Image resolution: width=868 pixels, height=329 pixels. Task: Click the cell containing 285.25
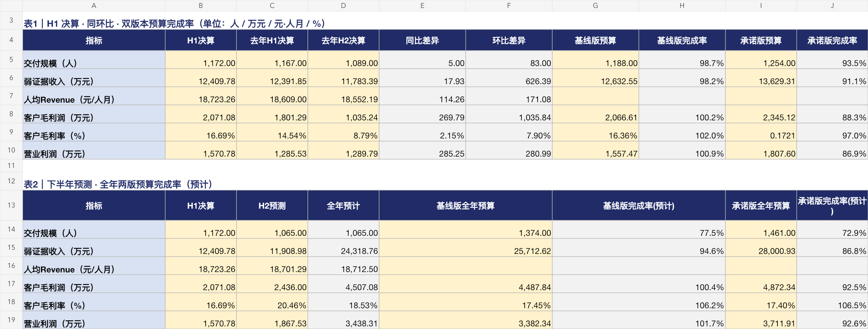(422, 151)
